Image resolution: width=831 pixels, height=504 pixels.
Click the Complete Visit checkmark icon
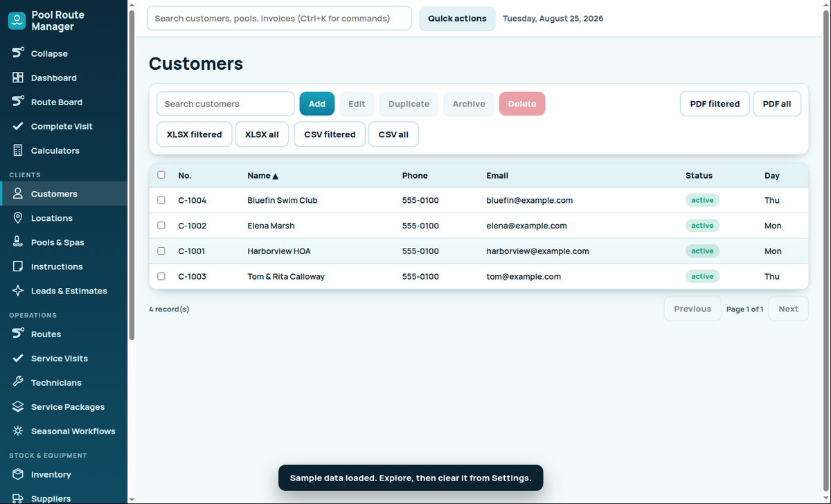(19, 126)
